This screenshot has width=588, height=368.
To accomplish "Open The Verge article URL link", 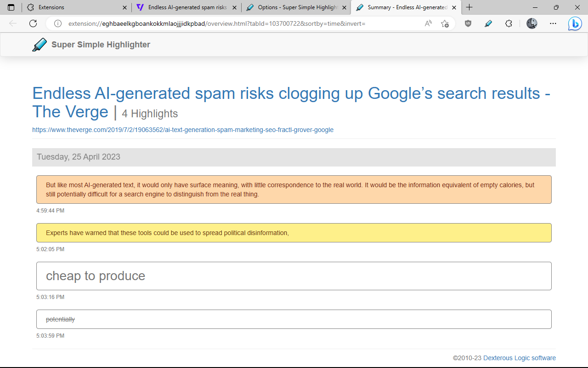I will (183, 130).
